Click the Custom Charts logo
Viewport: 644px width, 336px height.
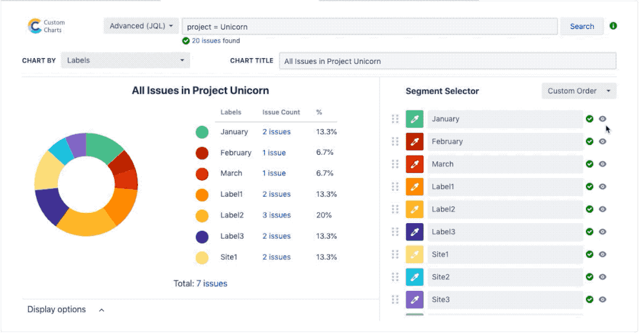click(46, 26)
